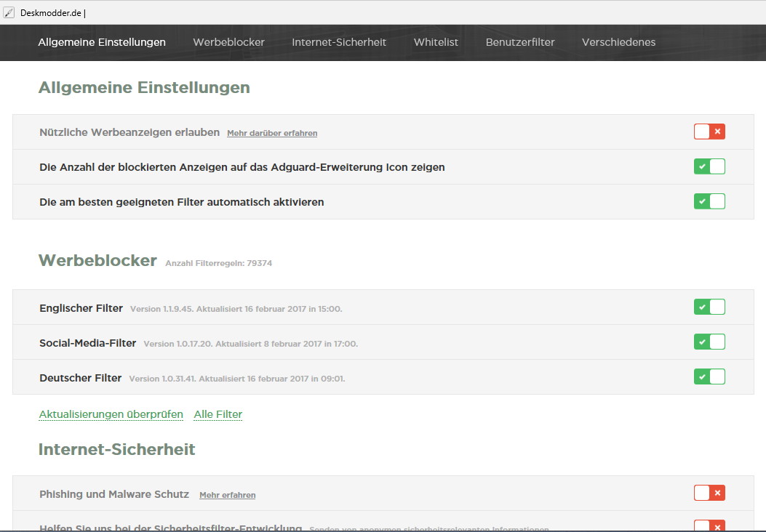Open Mehr darüber erfahren link
The width and height of the screenshot is (766, 532).
272,133
